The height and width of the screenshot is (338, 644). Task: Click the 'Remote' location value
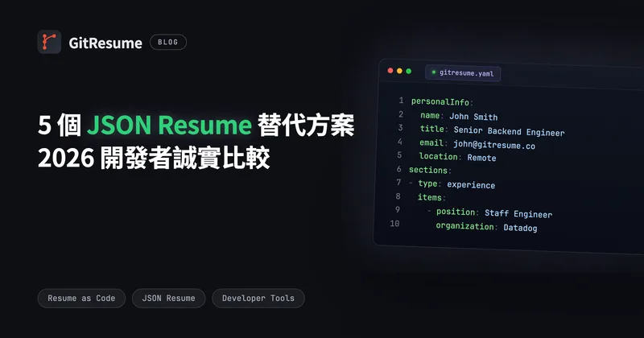[x=481, y=158]
